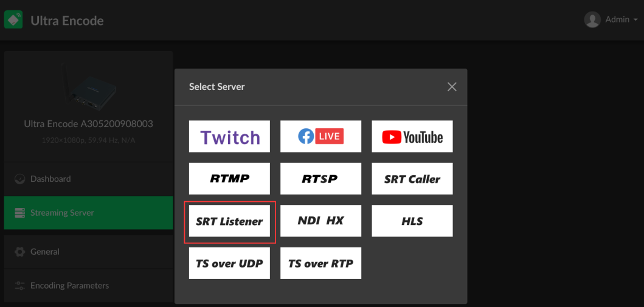The height and width of the screenshot is (307, 644).
Task: Pick the TS over UDP option
Action: tap(230, 263)
